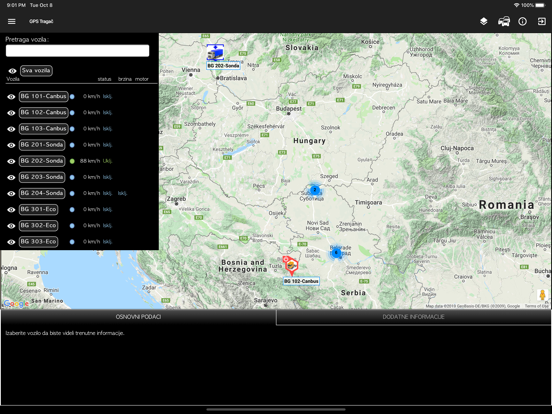Click the Wi-Fi icon in status bar
The width and height of the screenshot is (552, 414).
pyautogui.click(x=516, y=5)
